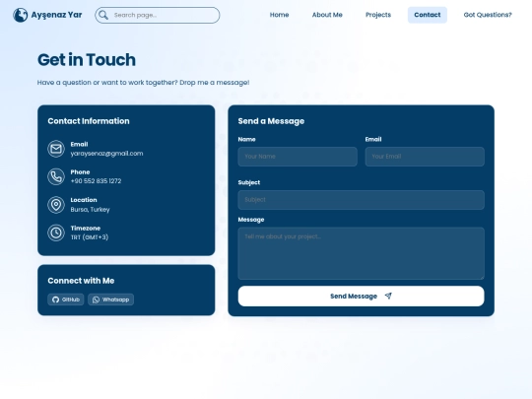Viewport: 532px width, 399px height.
Task: Click the Subject field label
Action: [x=249, y=182]
